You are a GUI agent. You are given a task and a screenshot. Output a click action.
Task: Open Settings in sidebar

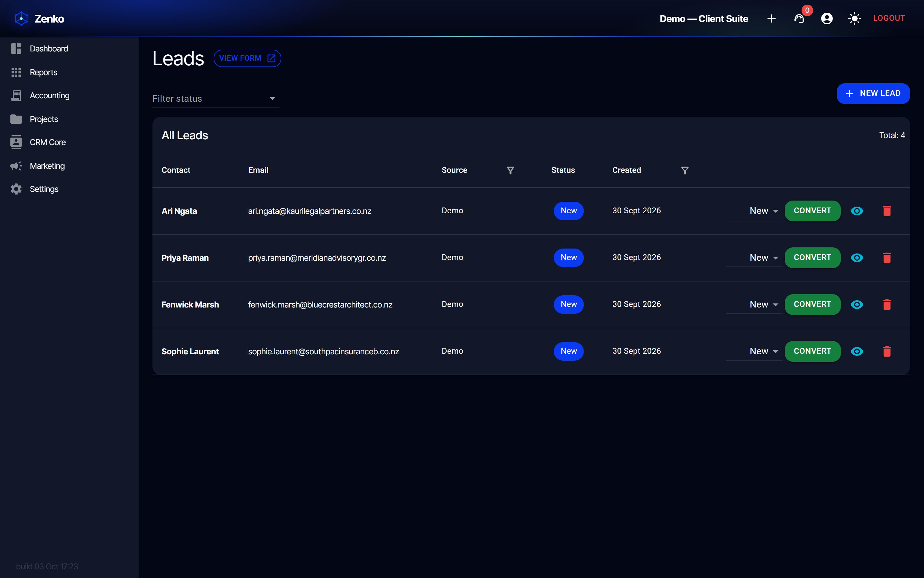[x=69, y=189]
